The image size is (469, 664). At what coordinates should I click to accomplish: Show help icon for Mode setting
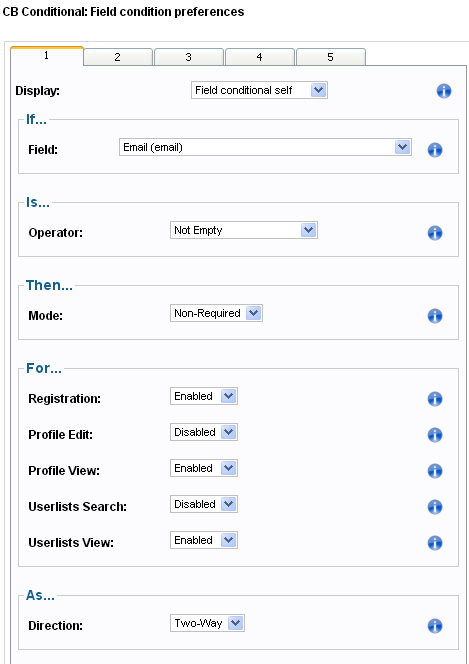point(435,316)
